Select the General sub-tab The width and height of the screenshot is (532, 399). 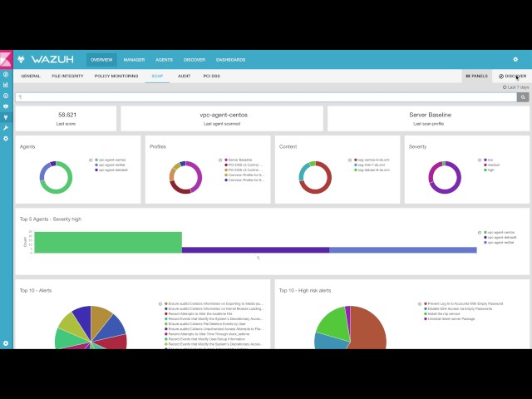31,76
